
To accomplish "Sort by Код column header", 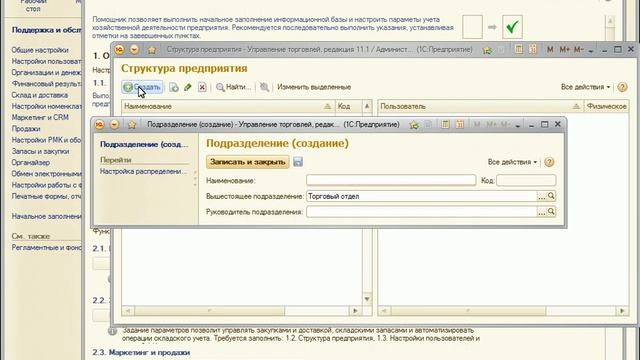I will pyautogui.click(x=348, y=106).
